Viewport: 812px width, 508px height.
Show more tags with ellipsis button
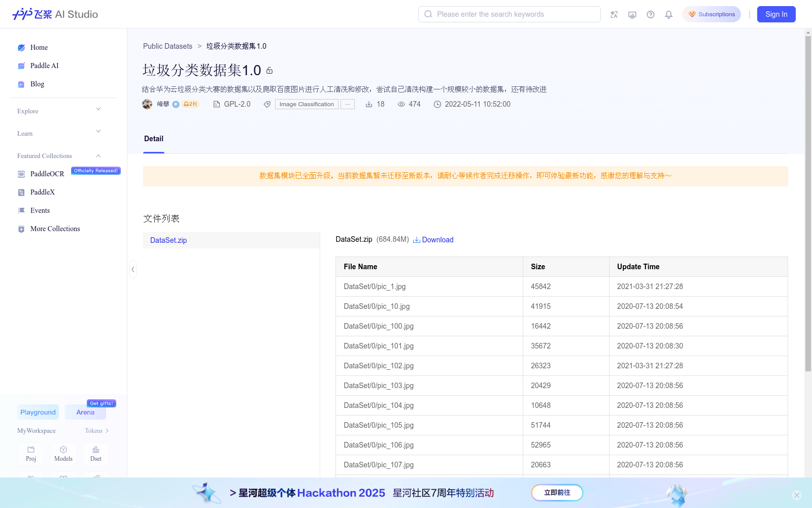coord(348,104)
